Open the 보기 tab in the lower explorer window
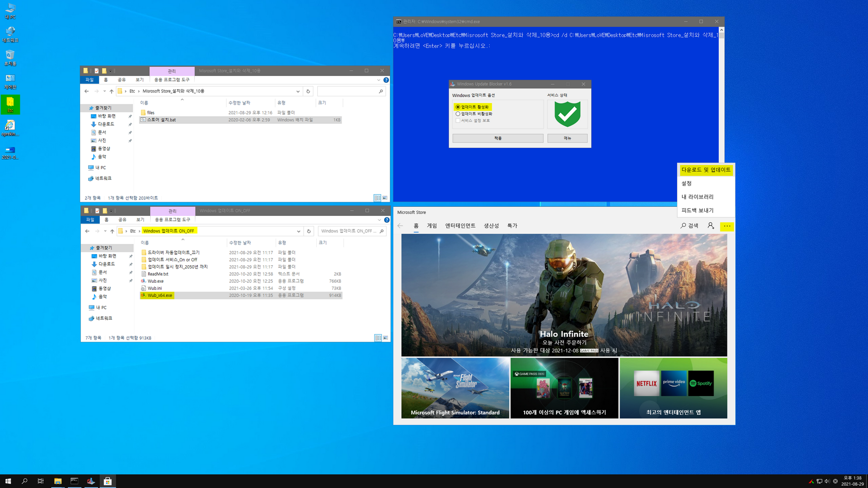868x488 pixels. click(140, 220)
